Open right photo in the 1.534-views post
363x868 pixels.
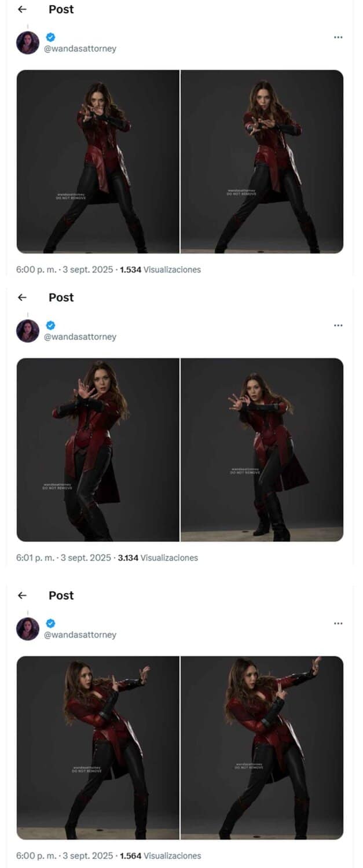(262, 161)
